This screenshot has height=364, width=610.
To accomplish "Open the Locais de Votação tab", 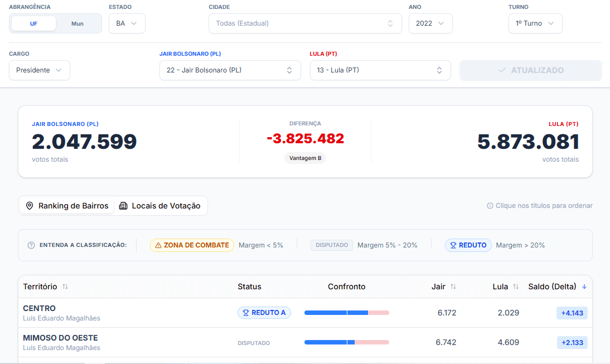I will click(162, 206).
